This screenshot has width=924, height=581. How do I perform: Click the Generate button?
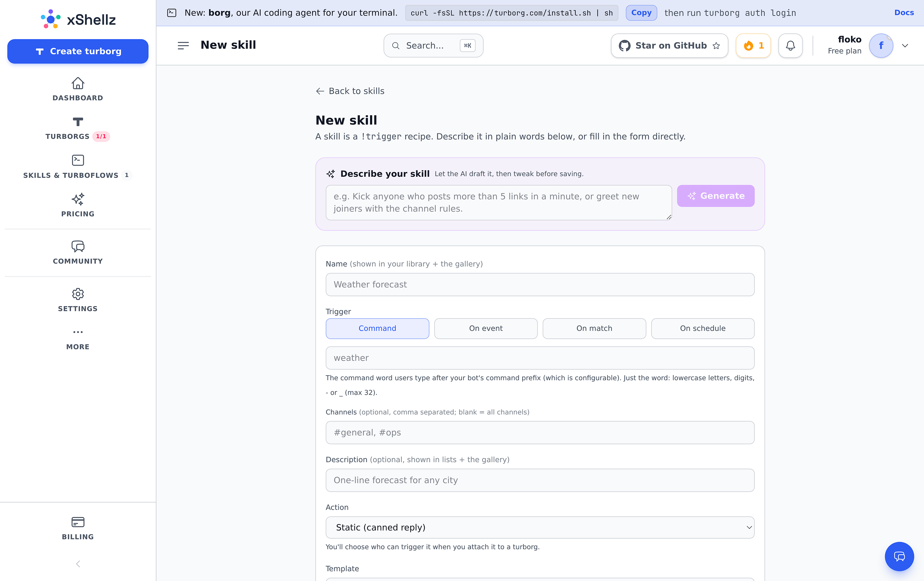coord(716,196)
